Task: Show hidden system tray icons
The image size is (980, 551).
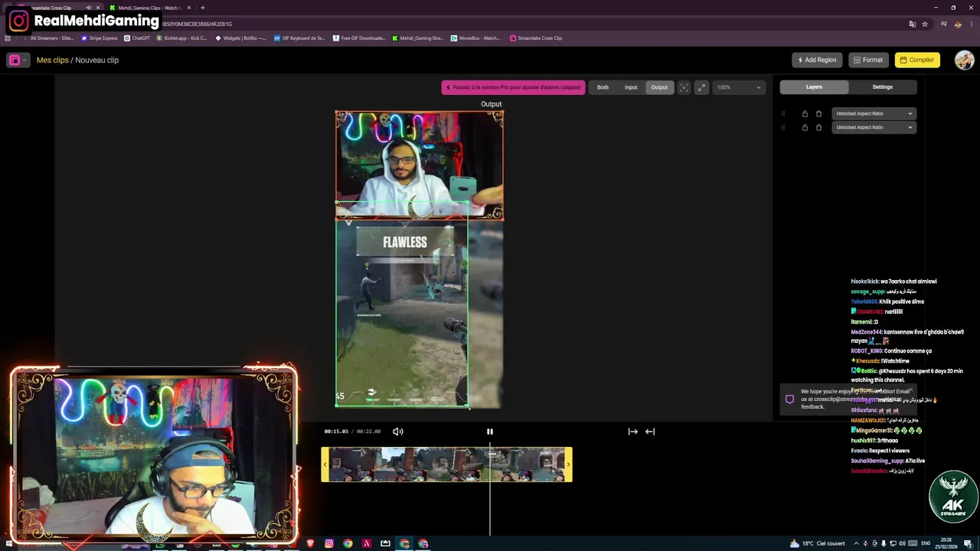Action: point(856,543)
